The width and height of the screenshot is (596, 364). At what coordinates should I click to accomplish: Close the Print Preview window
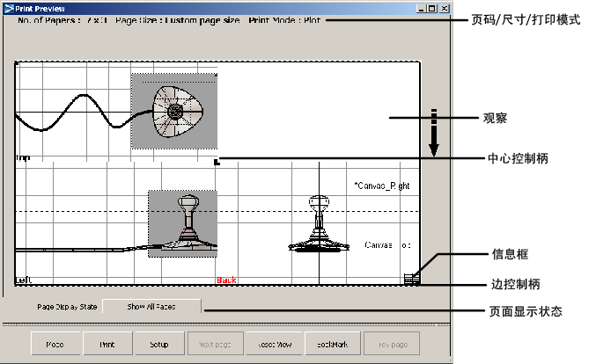(x=445, y=8)
